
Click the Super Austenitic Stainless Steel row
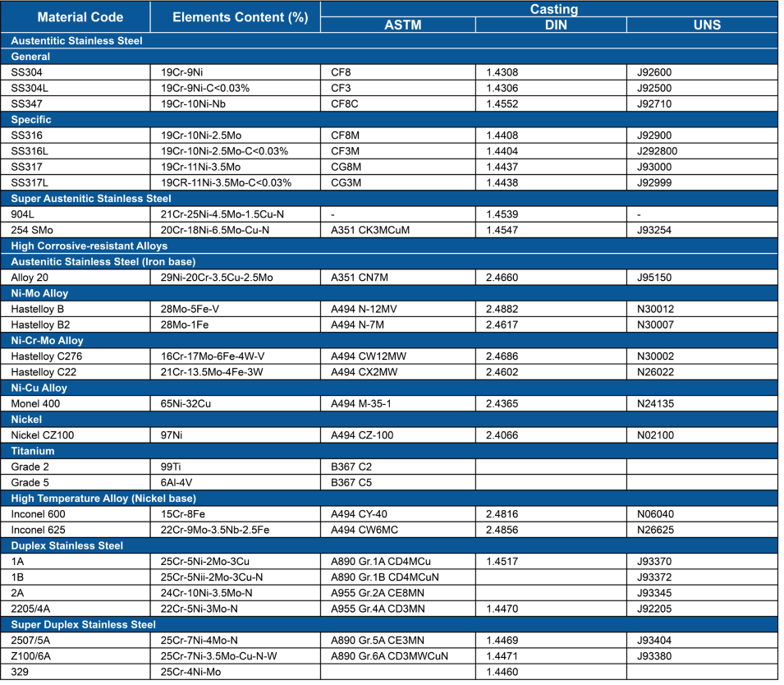coord(91,199)
